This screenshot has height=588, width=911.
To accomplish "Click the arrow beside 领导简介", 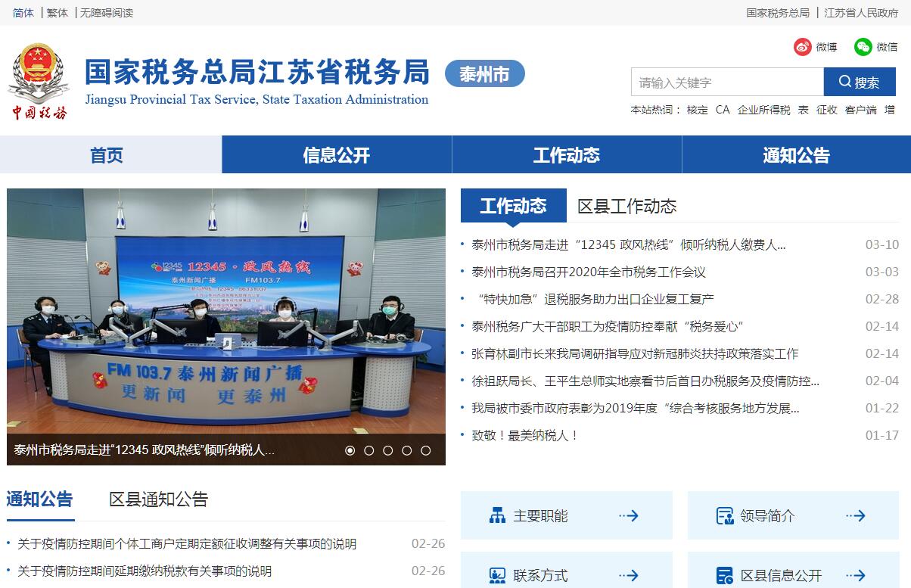I will [x=856, y=516].
